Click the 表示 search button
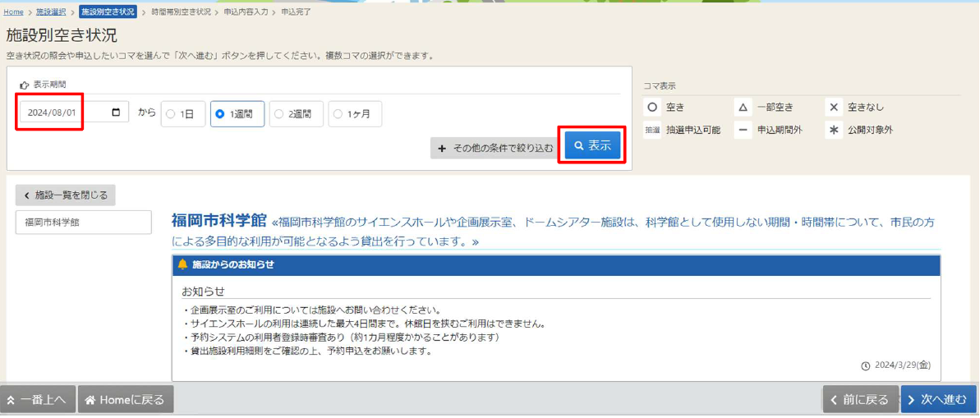This screenshot has height=418, width=980. (x=592, y=145)
